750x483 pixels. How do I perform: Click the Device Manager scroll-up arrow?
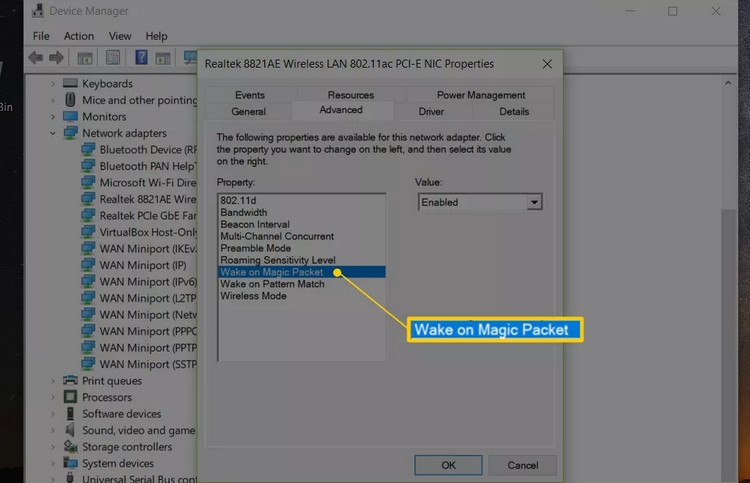(728, 83)
